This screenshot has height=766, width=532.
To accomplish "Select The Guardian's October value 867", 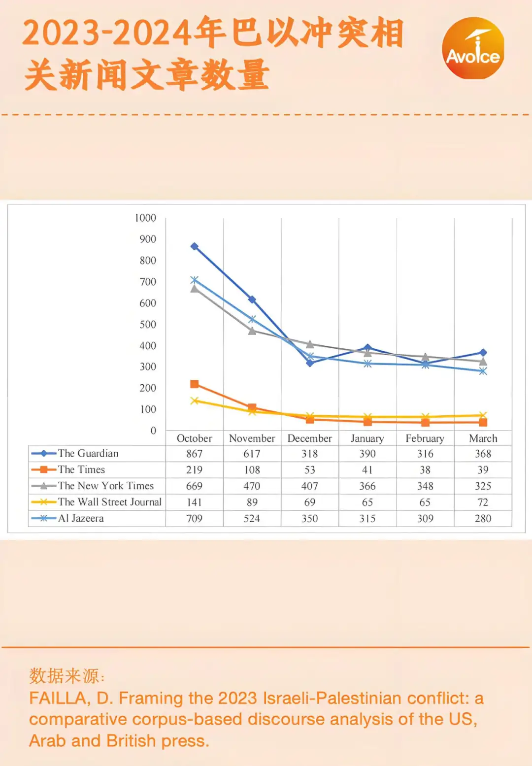I will pos(195,454).
